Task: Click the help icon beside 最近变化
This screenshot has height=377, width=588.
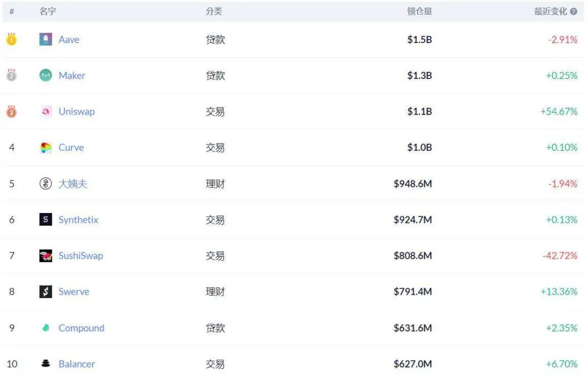Action: pyautogui.click(x=573, y=11)
